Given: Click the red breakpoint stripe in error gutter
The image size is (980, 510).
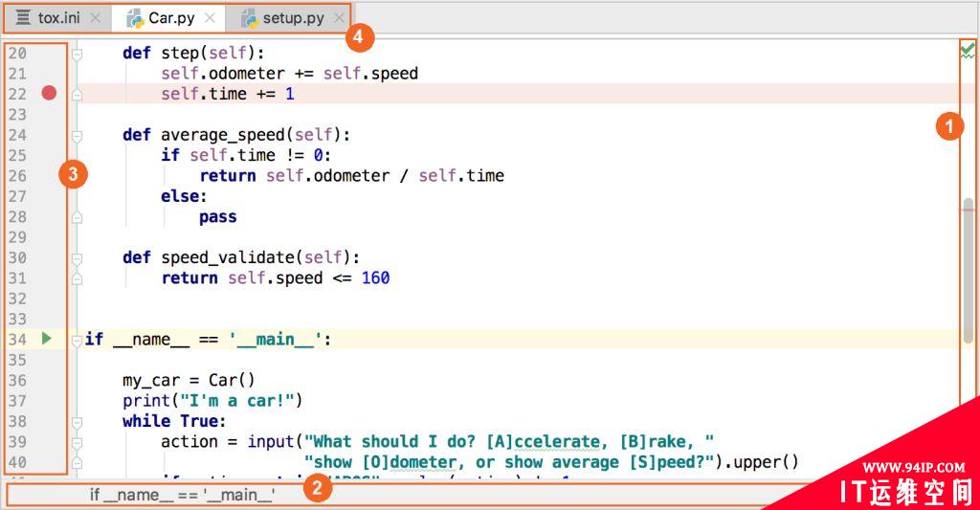Looking at the screenshot, I should 969,210.
